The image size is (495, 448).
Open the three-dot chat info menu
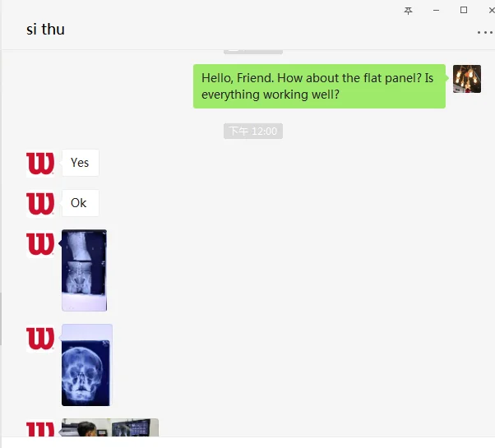click(485, 32)
